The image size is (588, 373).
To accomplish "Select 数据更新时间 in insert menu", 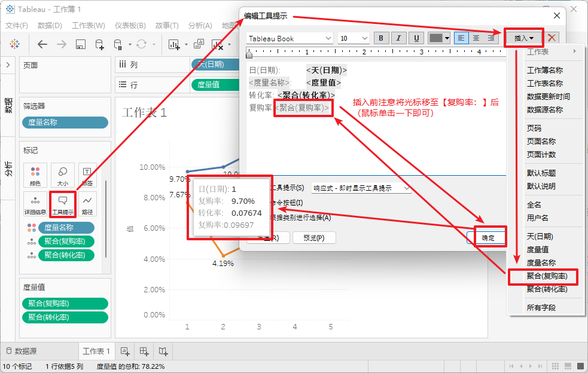I will coord(549,96).
